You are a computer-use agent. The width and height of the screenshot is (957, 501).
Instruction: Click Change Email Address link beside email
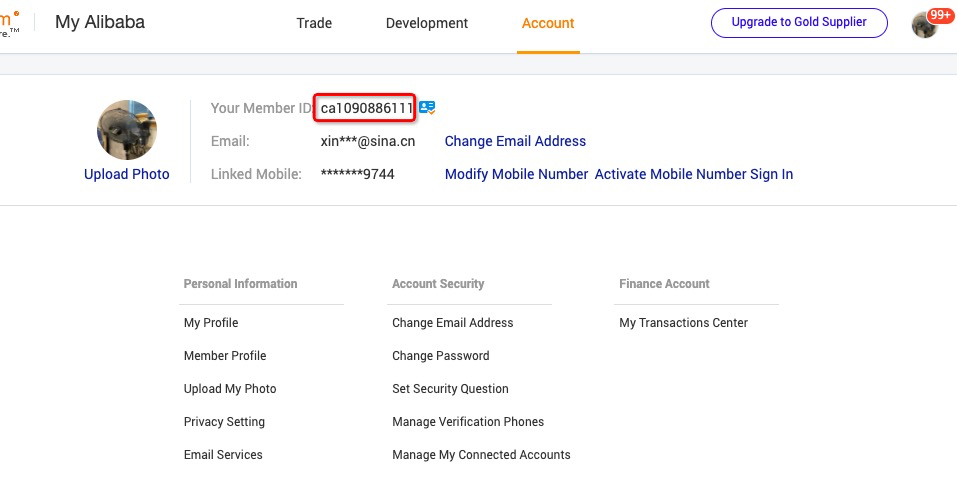click(515, 141)
